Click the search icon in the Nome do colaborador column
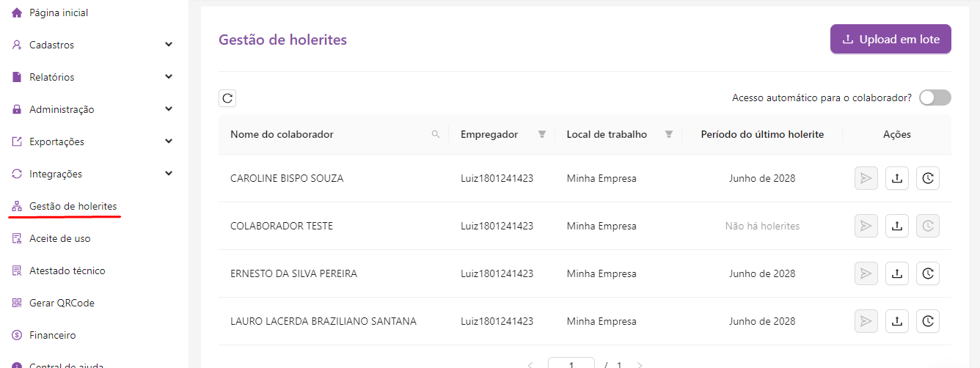The width and height of the screenshot is (980, 368). click(x=436, y=134)
